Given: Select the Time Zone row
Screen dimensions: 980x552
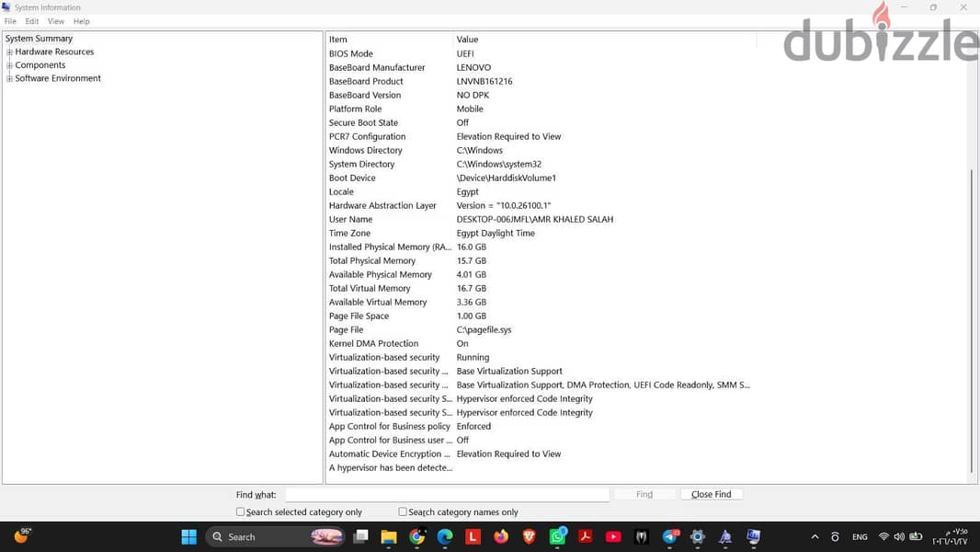Looking at the screenshot, I should tap(541, 233).
